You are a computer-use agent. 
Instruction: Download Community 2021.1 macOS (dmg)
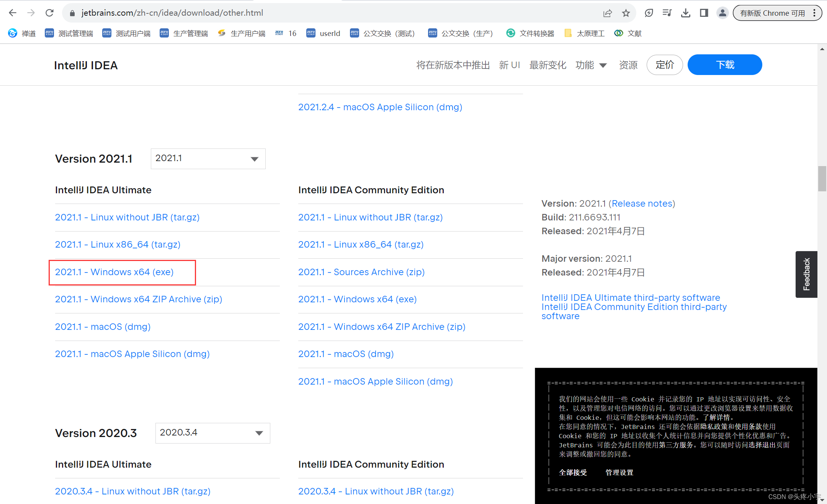(346, 354)
